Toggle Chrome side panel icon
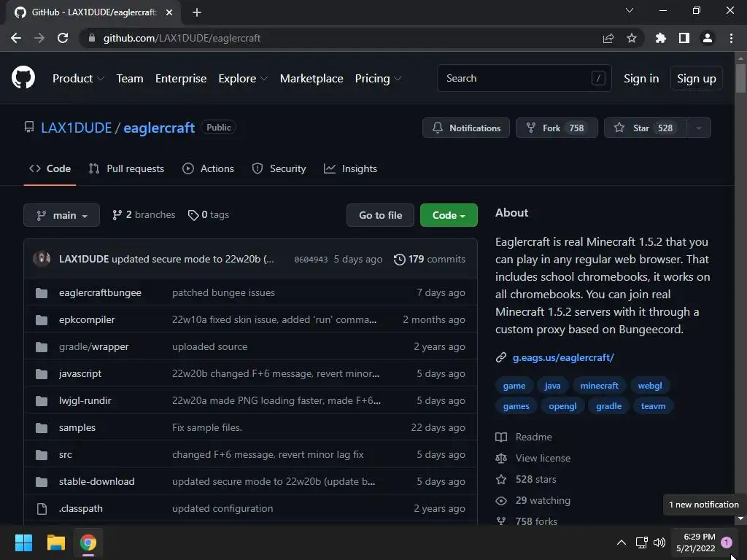This screenshot has width=747, height=560. click(x=684, y=38)
